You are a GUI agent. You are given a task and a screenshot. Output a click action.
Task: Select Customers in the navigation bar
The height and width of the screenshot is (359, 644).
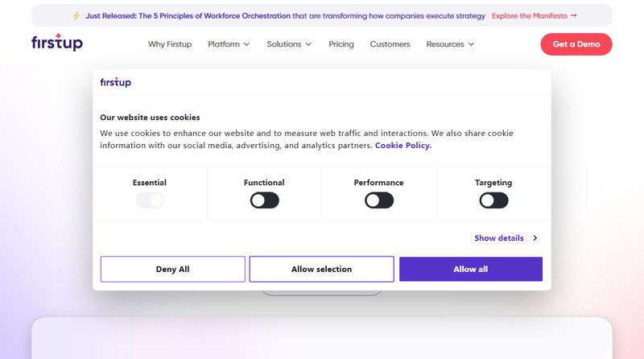pos(390,44)
